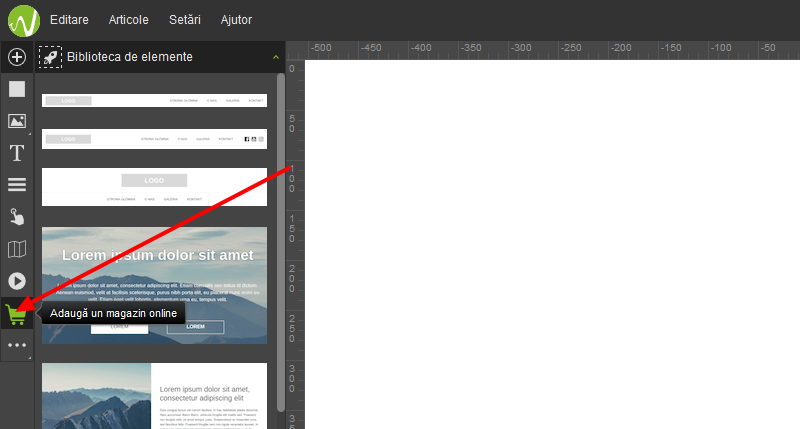Viewport: 800px width, 429px height.
Task: Choose the centered LOGO header template
Action: 154,187
